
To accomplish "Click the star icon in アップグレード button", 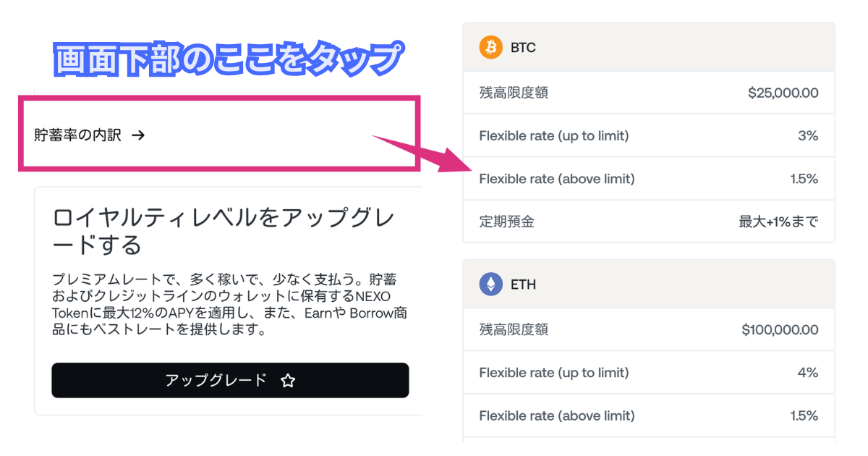I will [288, 381].
